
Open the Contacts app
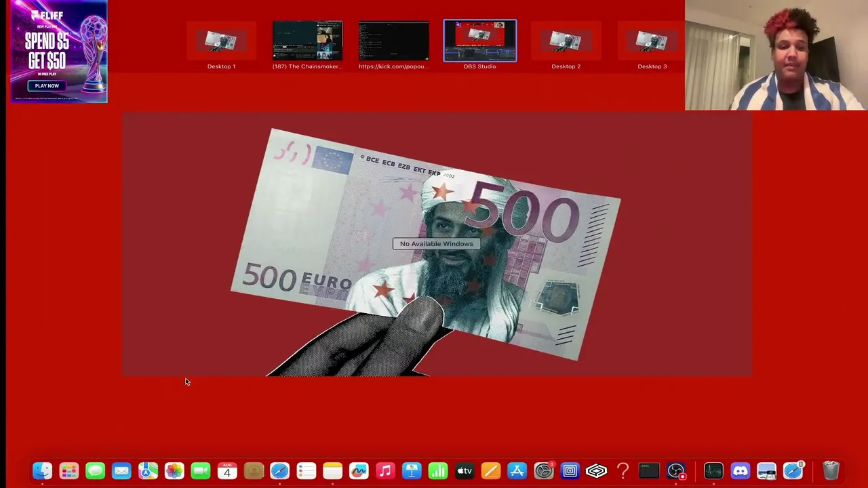[x=254, y=470]
